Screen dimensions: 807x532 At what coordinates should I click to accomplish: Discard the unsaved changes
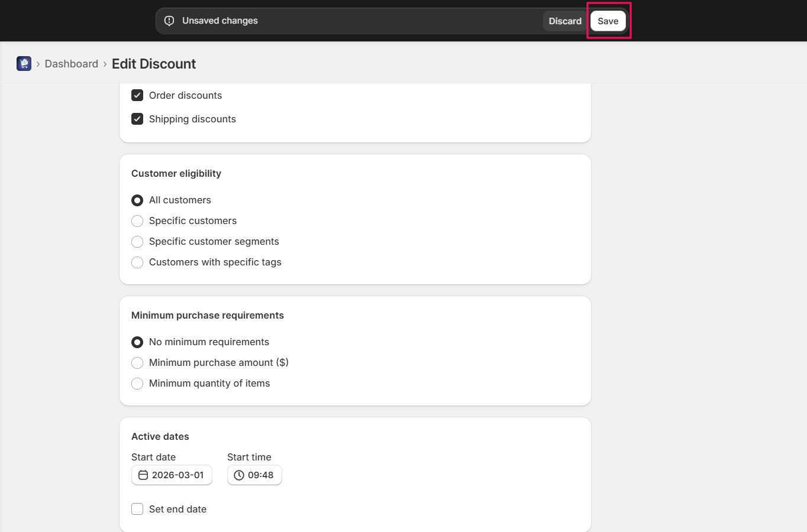coord(564,21)
